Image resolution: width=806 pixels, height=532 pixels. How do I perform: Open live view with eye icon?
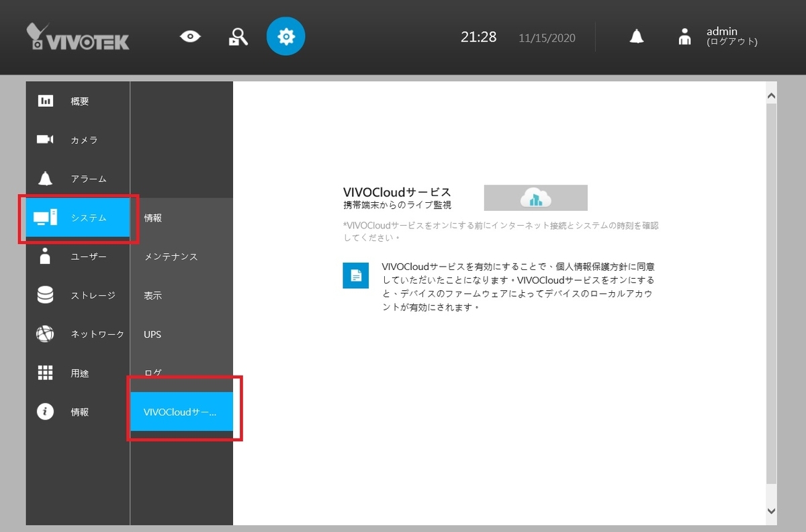coord(190,36)
